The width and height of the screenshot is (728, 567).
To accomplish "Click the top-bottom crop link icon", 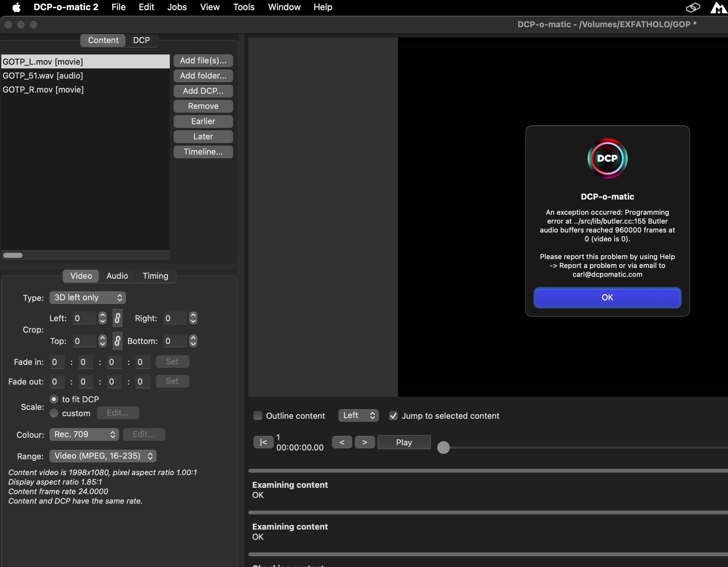I will [x=117, y=341].
